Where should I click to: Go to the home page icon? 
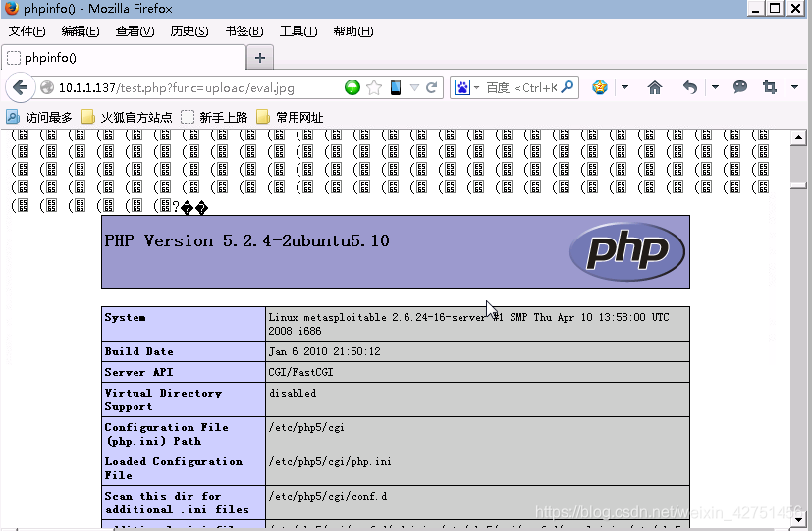click(655, 87)
